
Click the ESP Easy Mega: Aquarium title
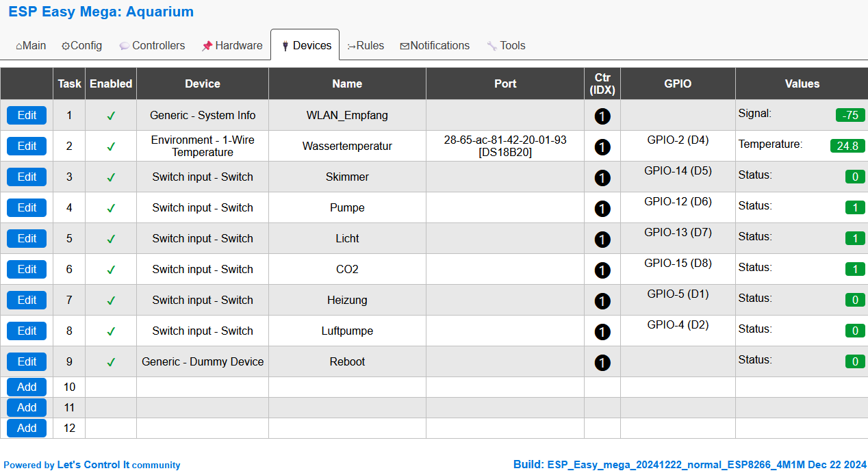(101, 12)
